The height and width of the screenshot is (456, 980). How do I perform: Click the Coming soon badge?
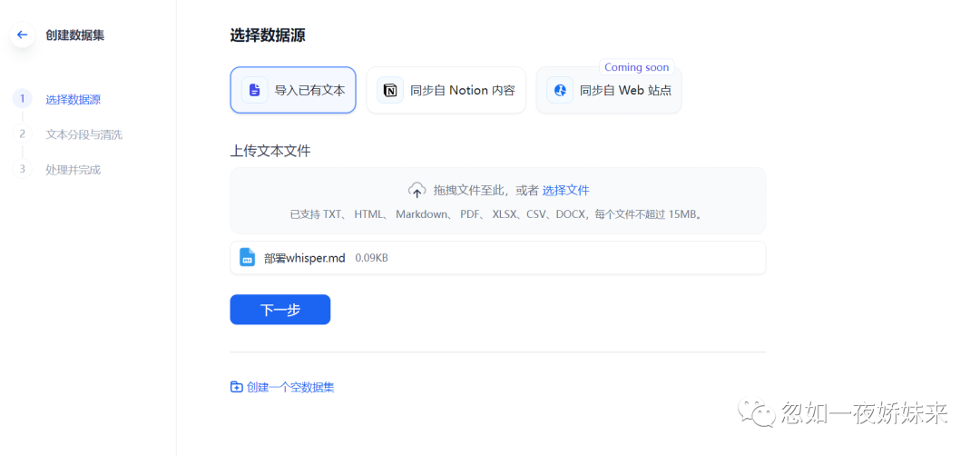636,67
